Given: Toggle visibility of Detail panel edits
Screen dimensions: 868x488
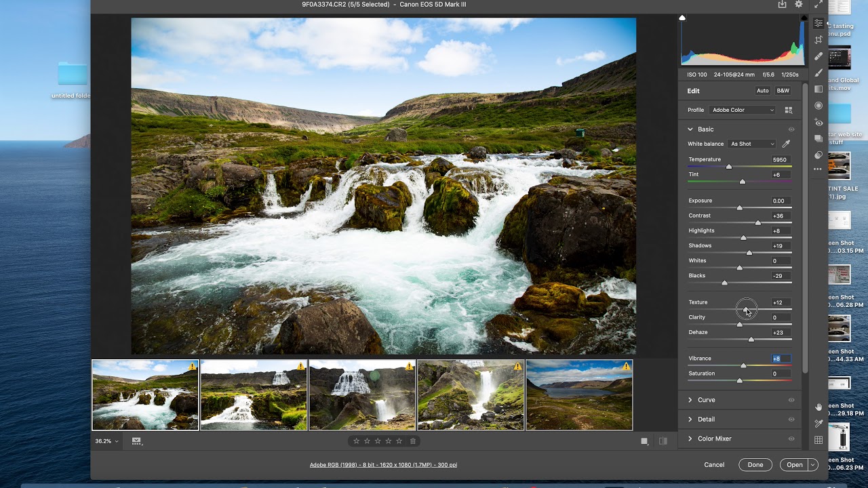Looking at the screenshot, I should click(791, 420).
